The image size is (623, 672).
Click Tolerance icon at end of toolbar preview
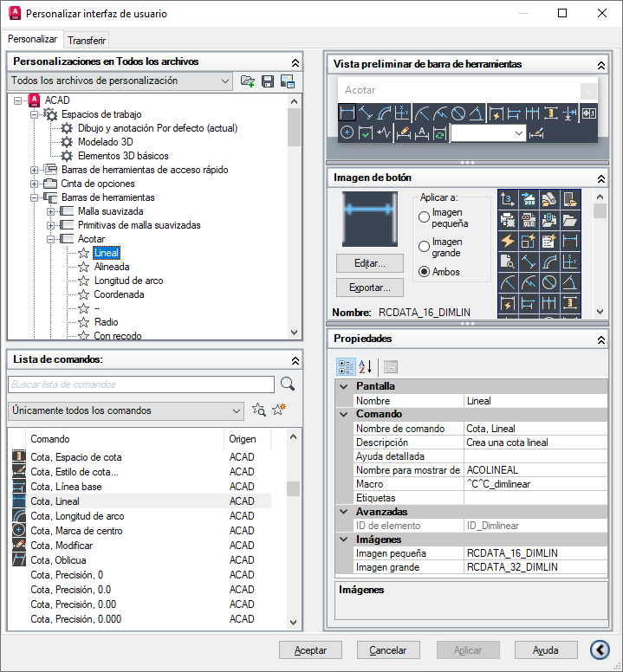588,113
